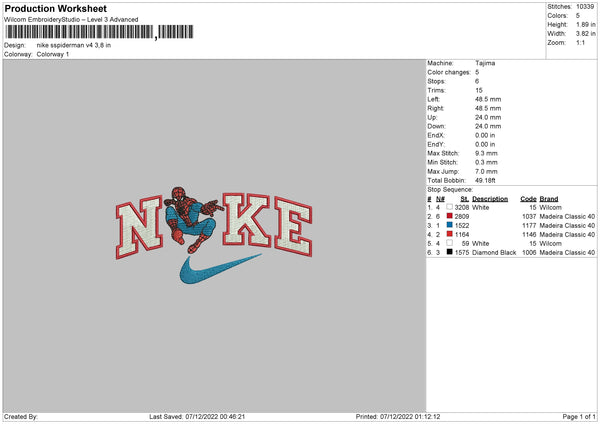Click the Spider-Man figure in the design
This screenshot has width=600, height=424.
pos(192,220)
